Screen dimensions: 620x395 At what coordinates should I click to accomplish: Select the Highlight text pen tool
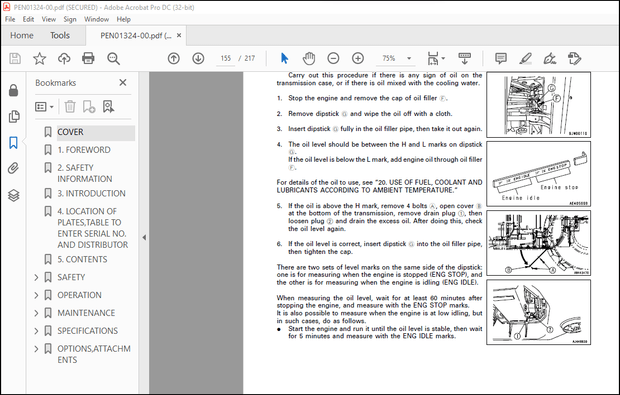click(525, 59)
